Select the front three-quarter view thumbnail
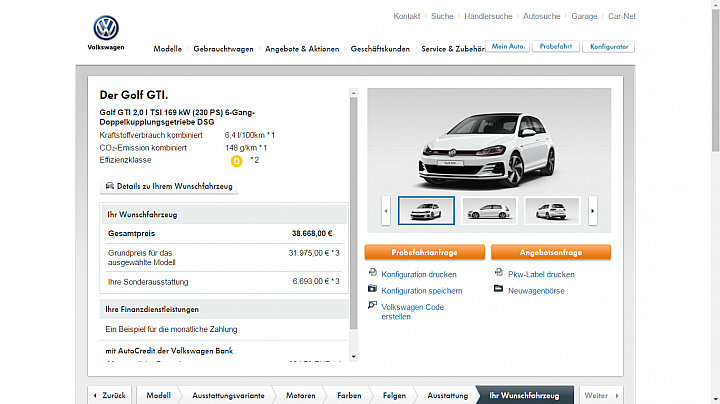720x404 pixels. click(x=426, y=211)
